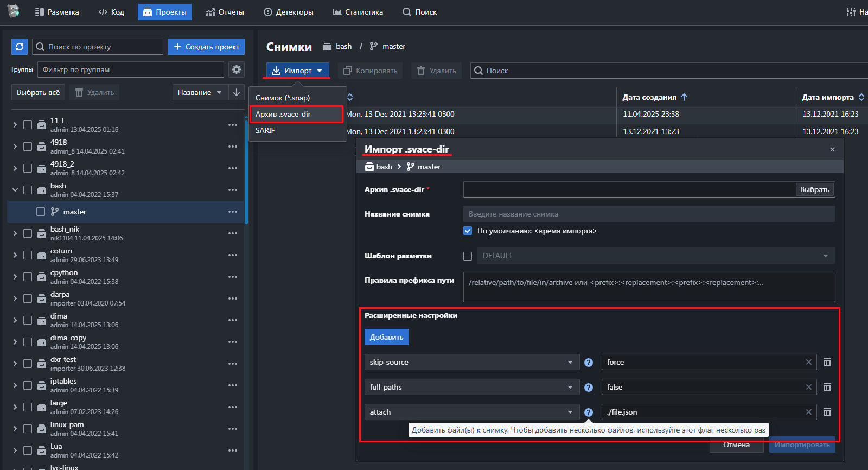Viewport: 868px width, 470px height.
Task: Open the attach option dropdown
Action: tap(472, 412)
